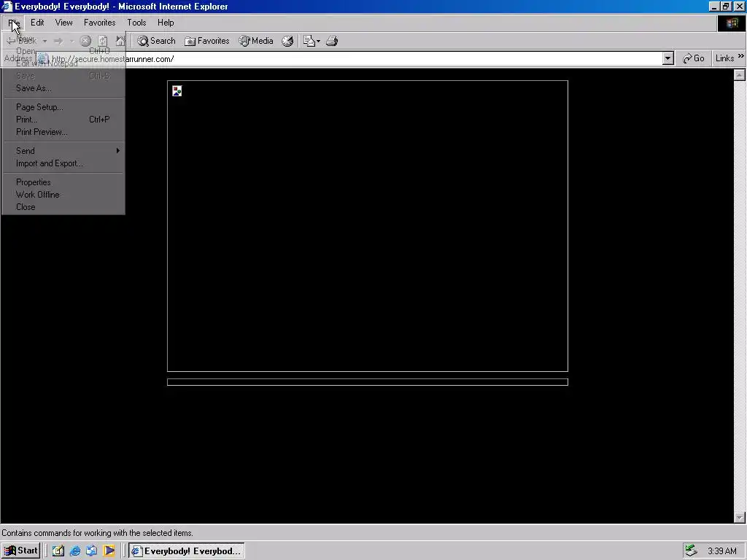Image resolution: width=747 pixels, height=560 pixels.
Task: Open the Tools menu
Action: (x=136, y=23)
